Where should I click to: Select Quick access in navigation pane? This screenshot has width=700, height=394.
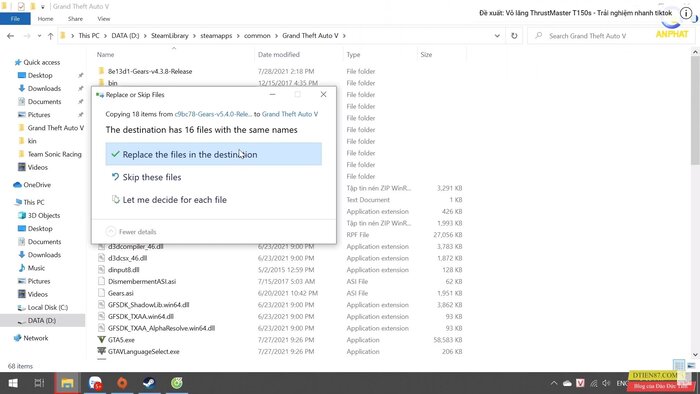[x=42, y=62]
